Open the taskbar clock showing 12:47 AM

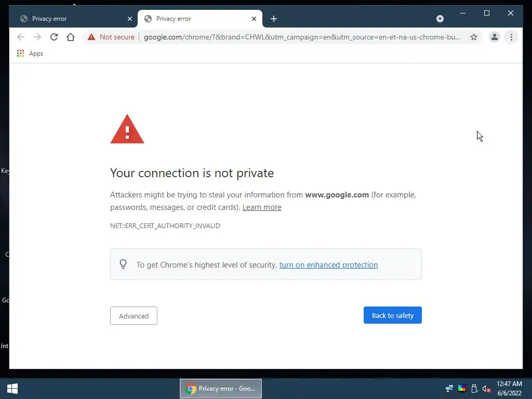[x=509, y=389]
